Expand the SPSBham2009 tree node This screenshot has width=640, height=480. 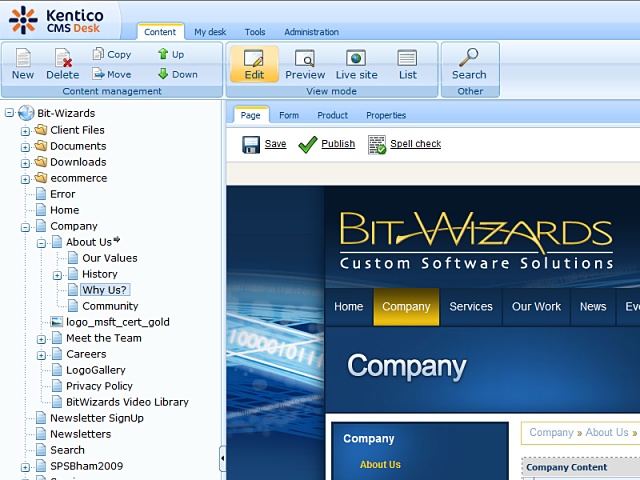pos(25,467)
